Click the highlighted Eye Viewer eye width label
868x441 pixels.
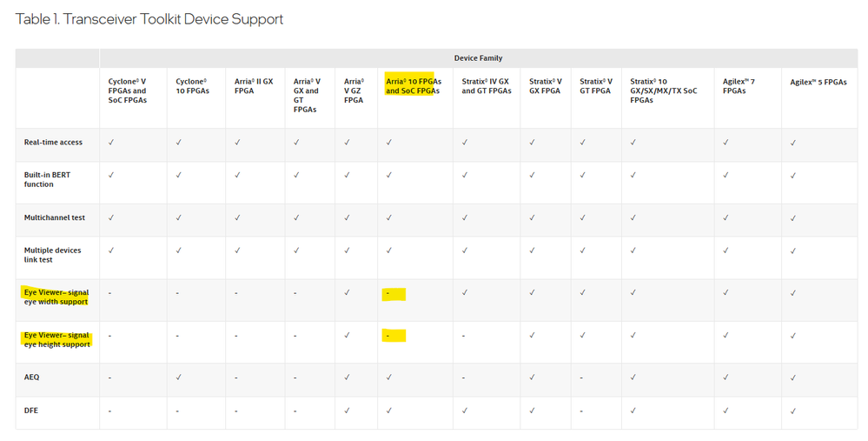click(x=56, y=297)
